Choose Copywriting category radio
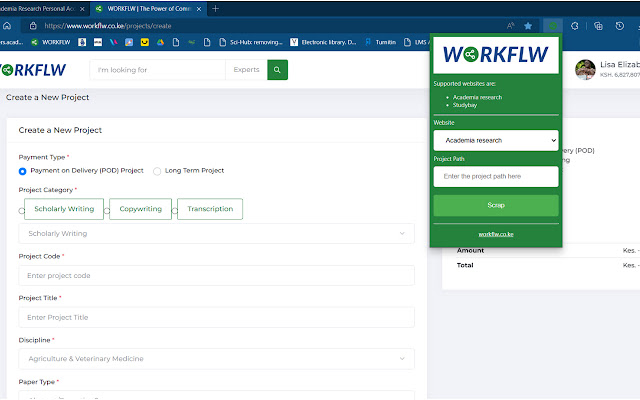The width and height of the screenshot is (640, 400). tap(107, 211)
